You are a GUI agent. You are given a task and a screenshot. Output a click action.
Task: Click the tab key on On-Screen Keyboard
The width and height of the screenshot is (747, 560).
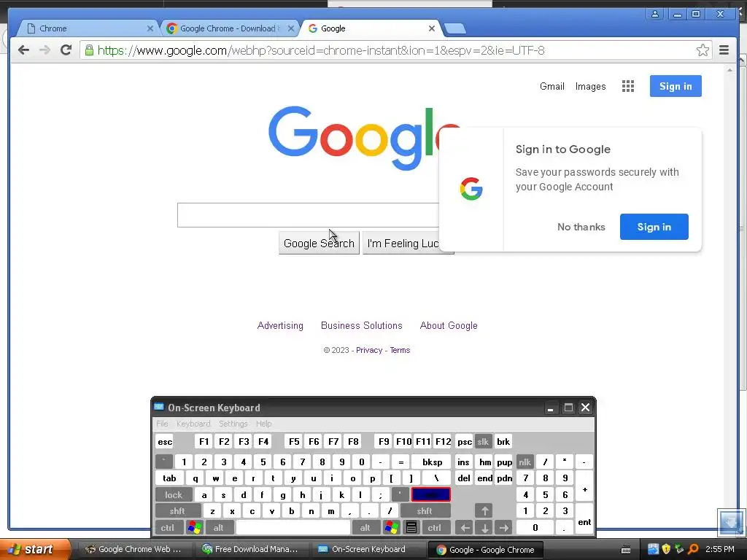pyautogui.click(x=169, y=478)
